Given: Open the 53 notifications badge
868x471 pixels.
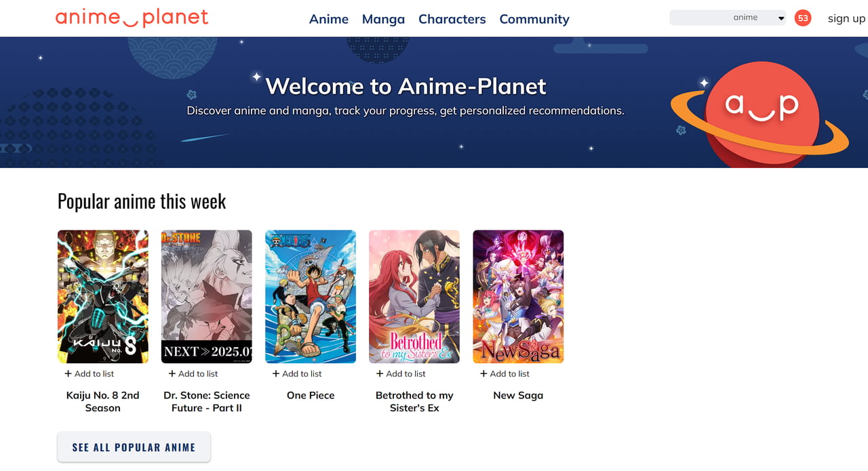Looking at the screenshot, I should coord(803,18).
